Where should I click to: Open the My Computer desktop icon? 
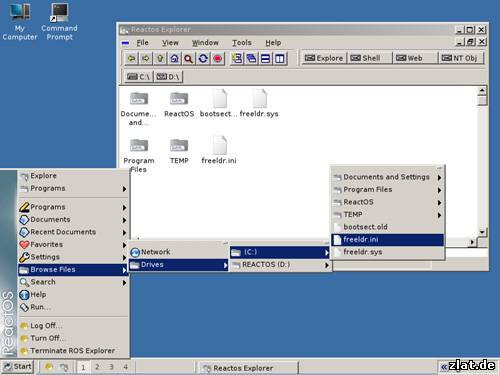tap(20, 22)
